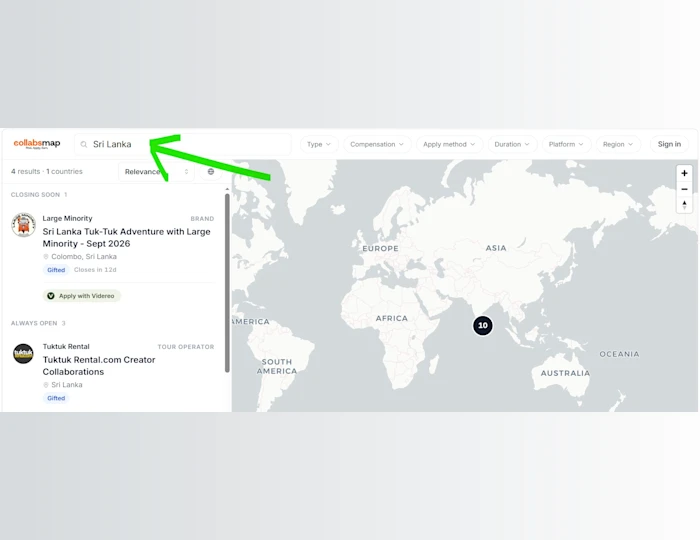The width and height of the screenshot is (700, 540).
Task: Click the search magnifier icon
Action: point(83,144)
